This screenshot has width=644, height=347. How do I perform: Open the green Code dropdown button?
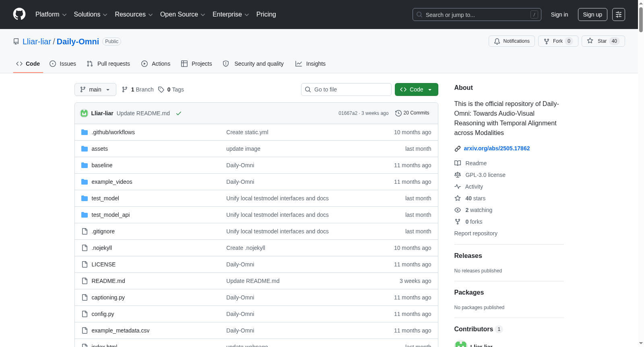point(417,89)
